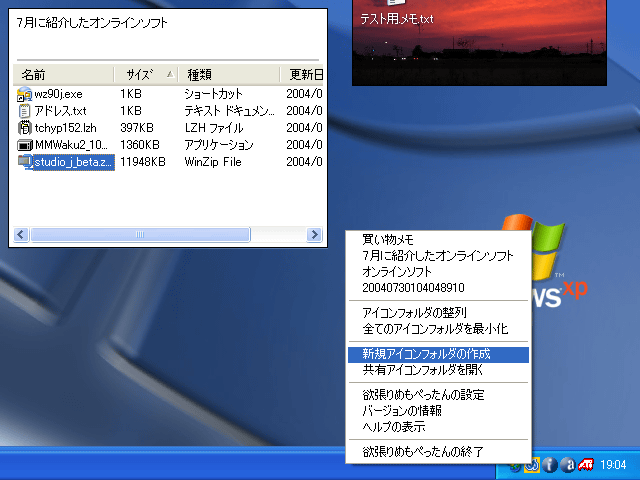The image size is (640, 480).
Task: Click the 19:04 system clock
Action: [613, 464]
